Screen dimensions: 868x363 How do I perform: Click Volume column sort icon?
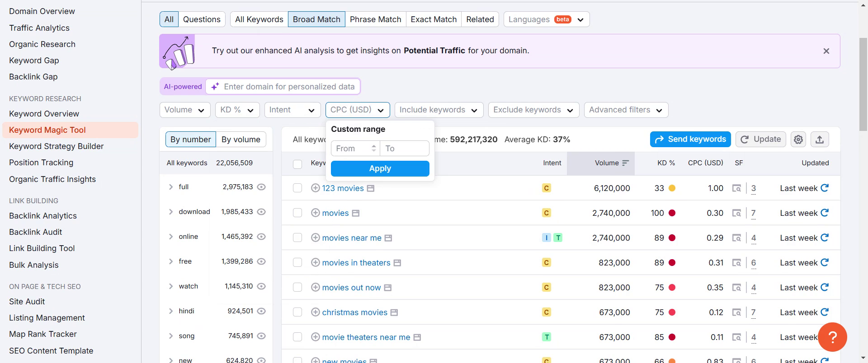coord(626,163)
